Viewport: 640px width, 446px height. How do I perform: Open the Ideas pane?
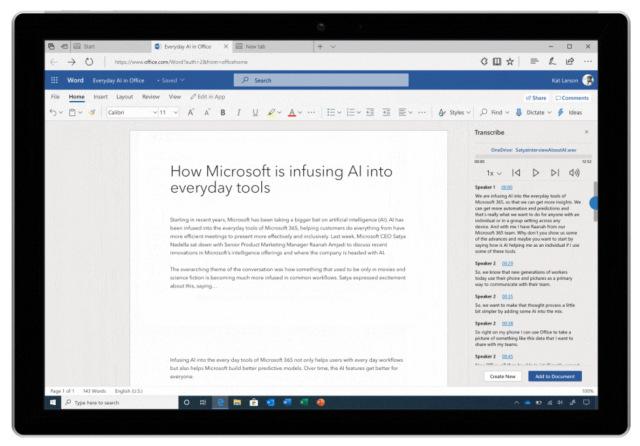tap(570, 112)
